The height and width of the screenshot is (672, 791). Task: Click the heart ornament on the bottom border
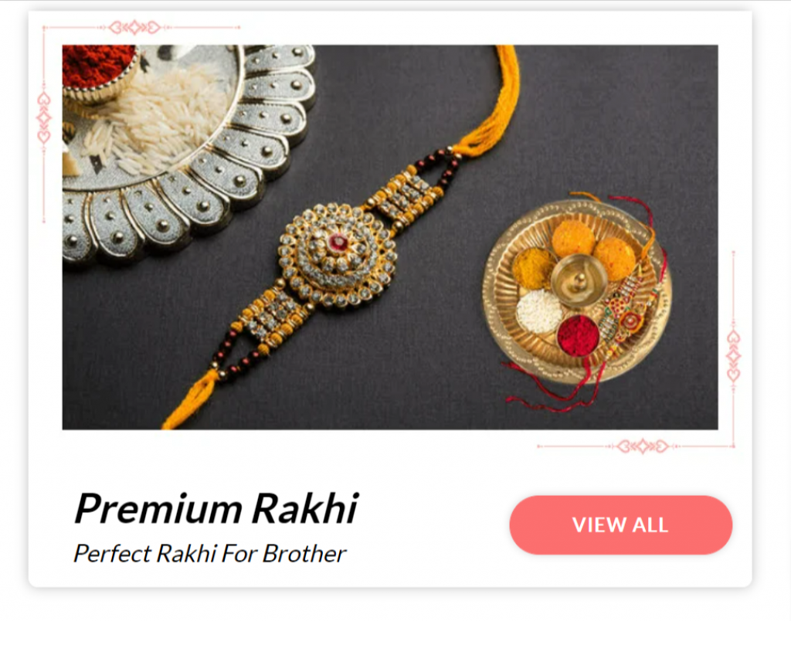coord(643,446)
